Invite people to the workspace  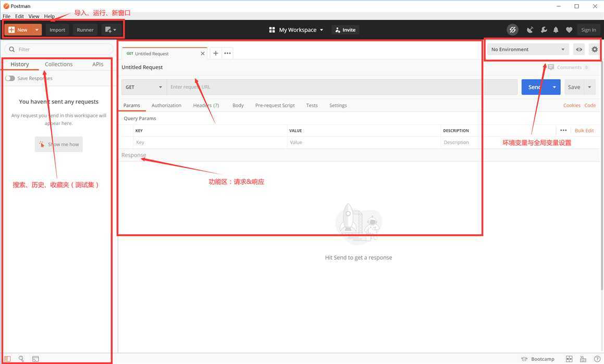pyautogui.click(x=346, y=30)
